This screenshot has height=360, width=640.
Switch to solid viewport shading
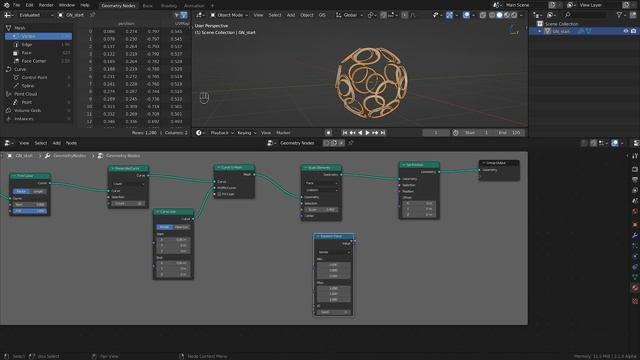[x=499, y=15]
